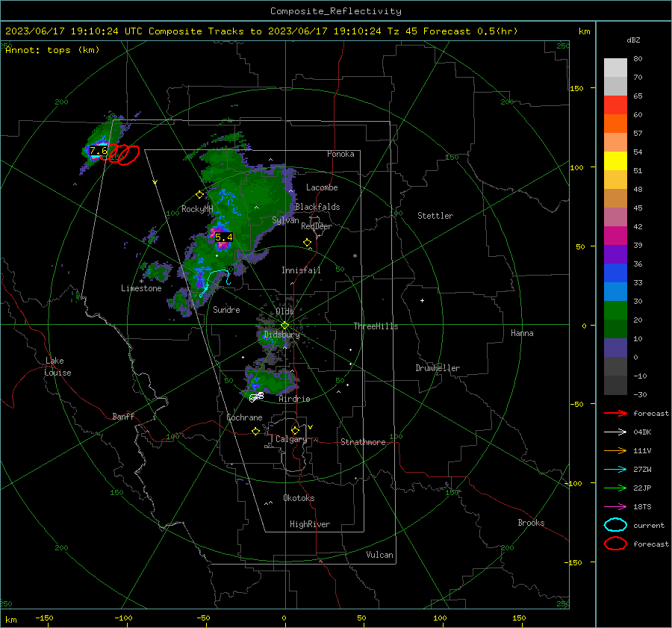Click the bright green 30 dBZ swatch

pos(615,310)
